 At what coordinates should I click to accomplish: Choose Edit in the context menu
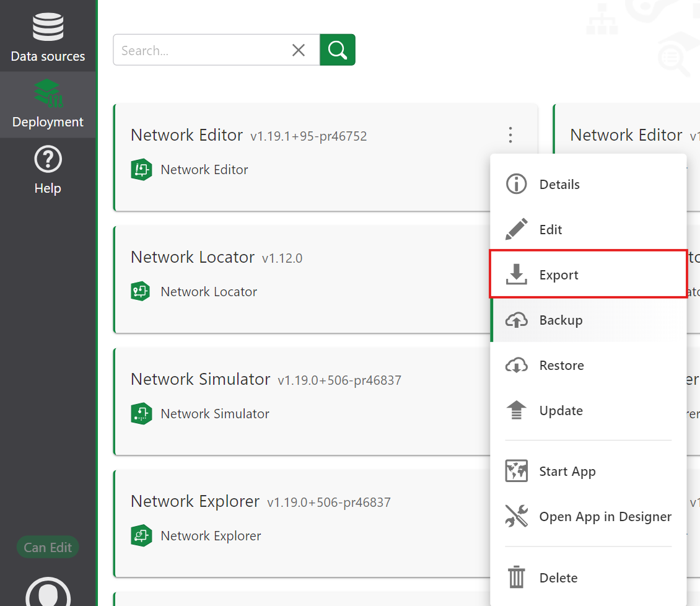(588, 229)
